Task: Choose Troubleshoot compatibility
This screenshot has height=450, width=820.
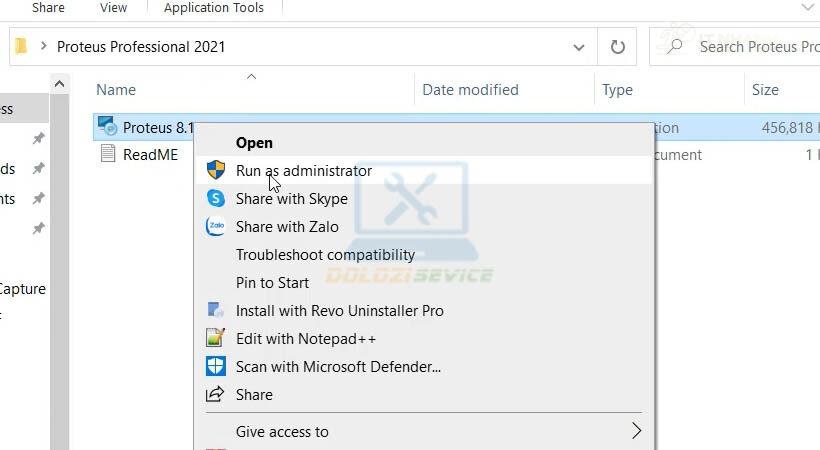Action: (x=325, y=255)
